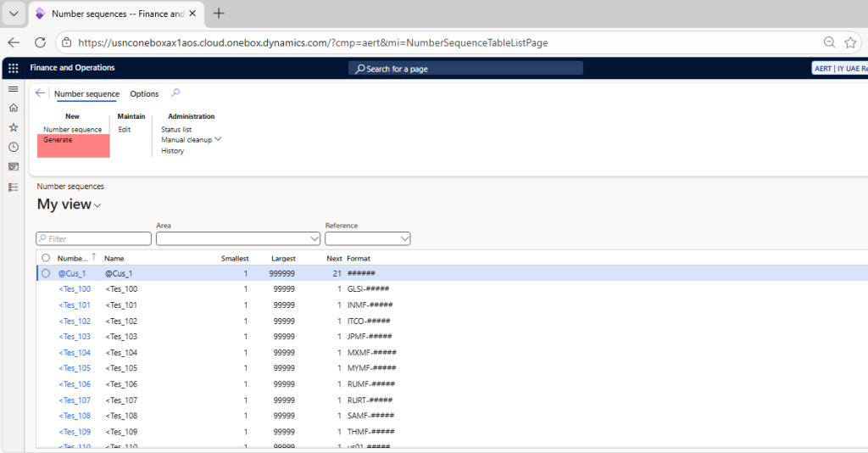Open Workspaces icon in sidebar
Image resolution: width=868 pixels, height=453 pixels.
coord(13,166)
